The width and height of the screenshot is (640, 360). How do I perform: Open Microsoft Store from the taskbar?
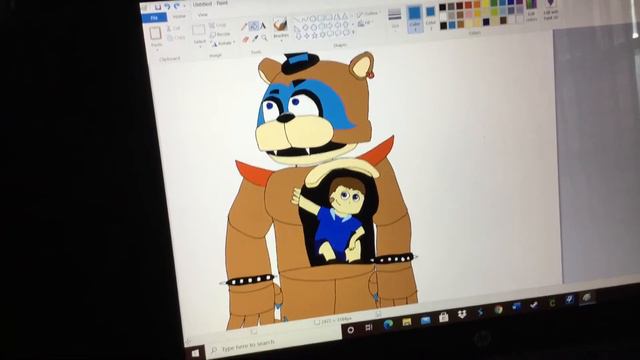click(443, 317)
